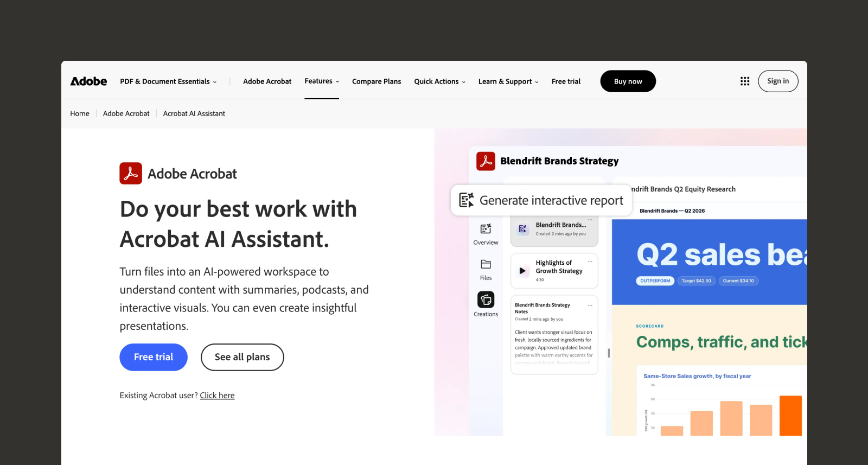
Task: Click the Acrobat icon next to Blendrift Brands Strategy
Action: (x=486, y=161)
